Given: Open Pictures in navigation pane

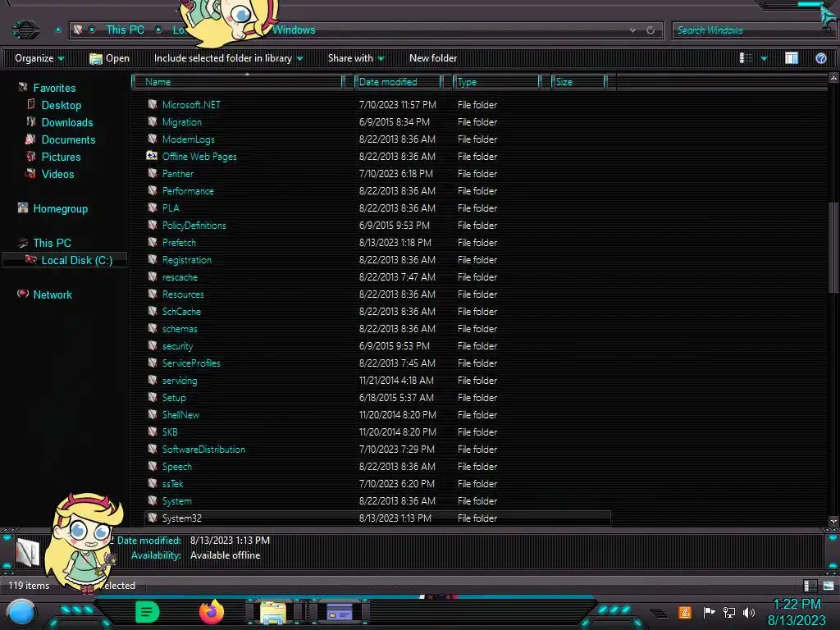Looking at the screenshot, I should tap(61, 157).
